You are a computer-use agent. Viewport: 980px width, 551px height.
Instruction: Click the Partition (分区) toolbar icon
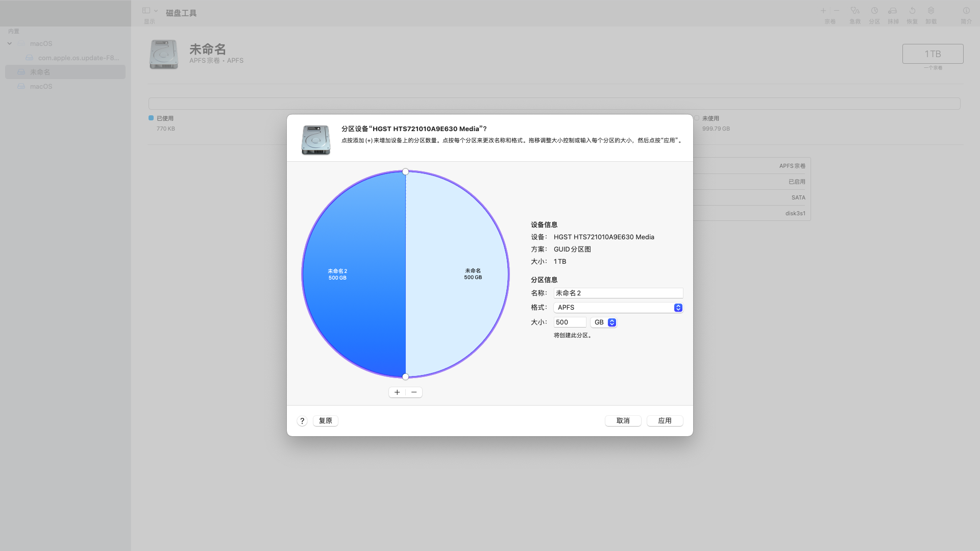click(874, 11)
